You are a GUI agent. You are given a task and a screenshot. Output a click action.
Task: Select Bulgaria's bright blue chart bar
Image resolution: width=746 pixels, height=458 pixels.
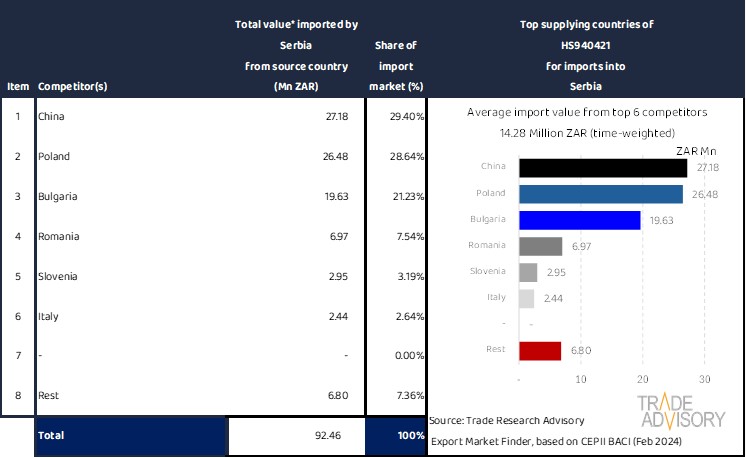580,220
